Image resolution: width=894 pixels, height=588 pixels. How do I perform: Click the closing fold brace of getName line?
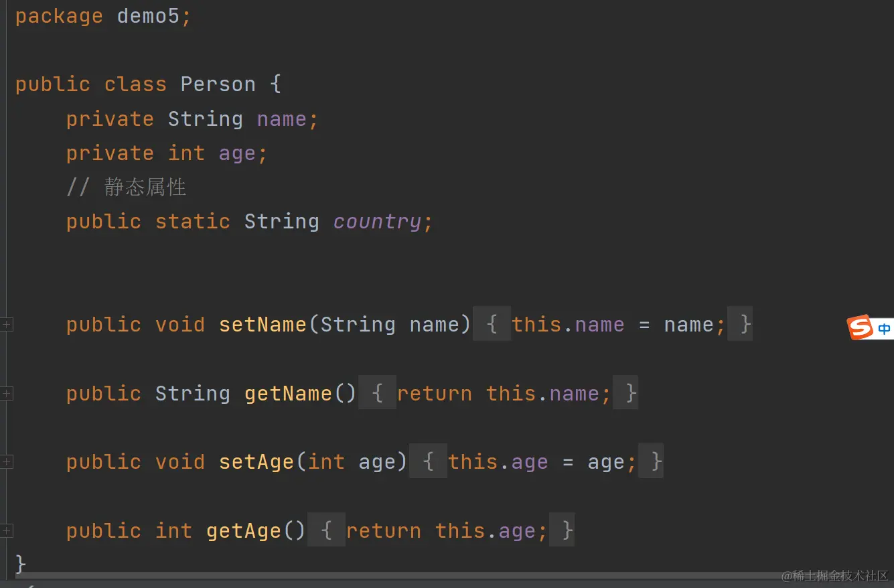click(625, 394)
